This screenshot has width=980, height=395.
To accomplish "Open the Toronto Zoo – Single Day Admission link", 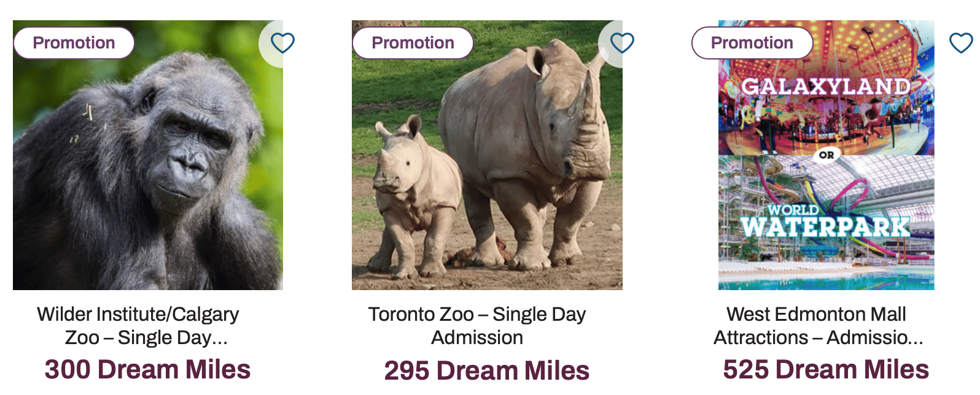I will pyautogui.click(x=477, y=326).
